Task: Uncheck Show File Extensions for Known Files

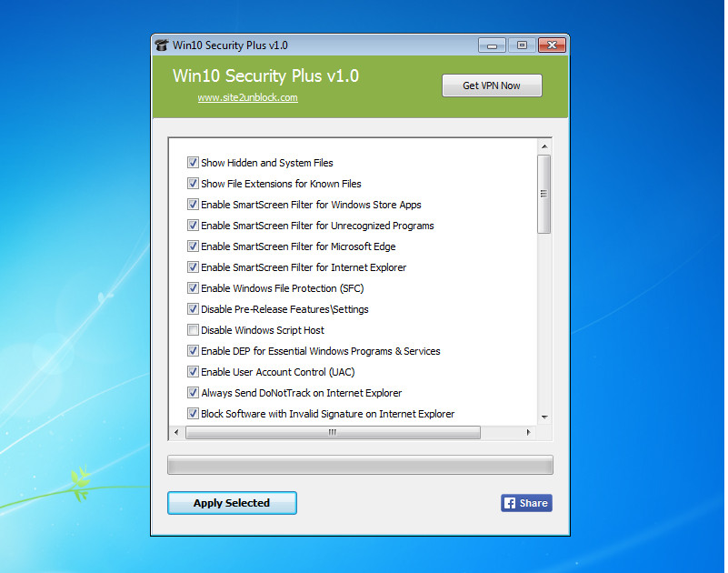Action: [193, 183]
